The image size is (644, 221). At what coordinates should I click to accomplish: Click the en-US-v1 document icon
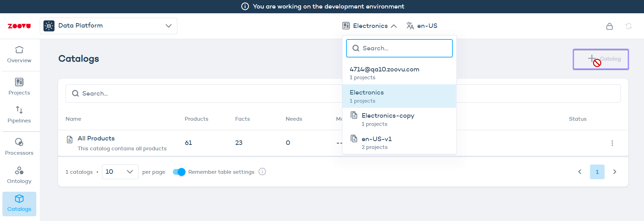pos(354,138)
